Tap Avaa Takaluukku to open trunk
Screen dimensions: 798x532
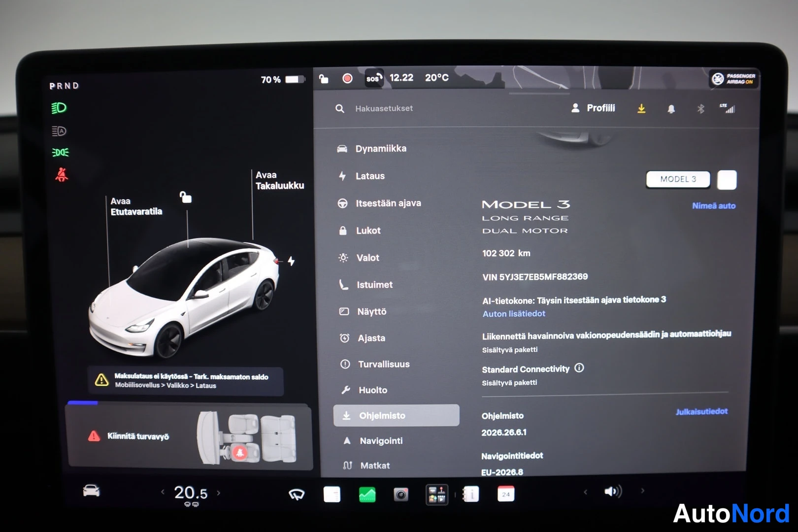(279, 180)
